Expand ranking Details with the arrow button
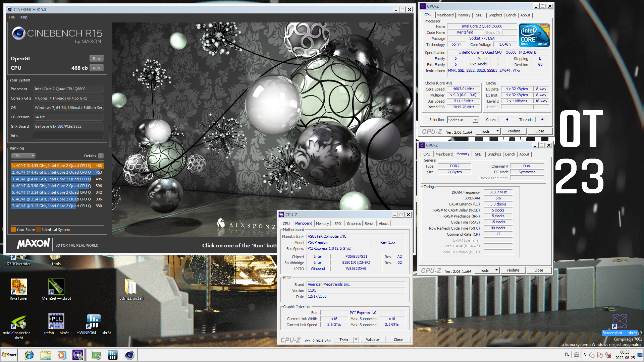 point(101,156)
